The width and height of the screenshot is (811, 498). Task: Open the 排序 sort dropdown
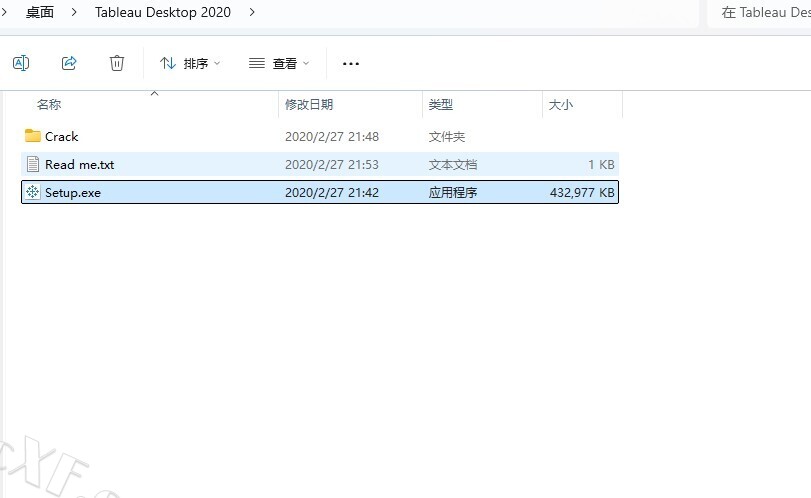pyautogui.click(x=190, y=63)
